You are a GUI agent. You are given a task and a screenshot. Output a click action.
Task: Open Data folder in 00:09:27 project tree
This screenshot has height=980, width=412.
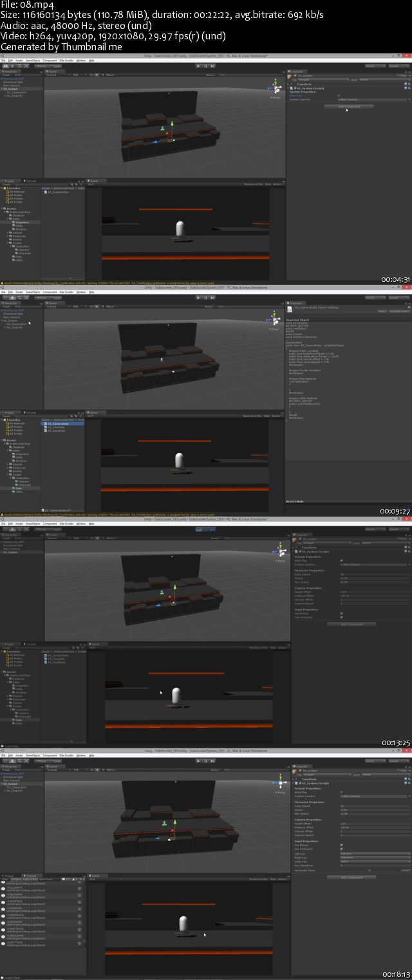click(x=19, y=488)
